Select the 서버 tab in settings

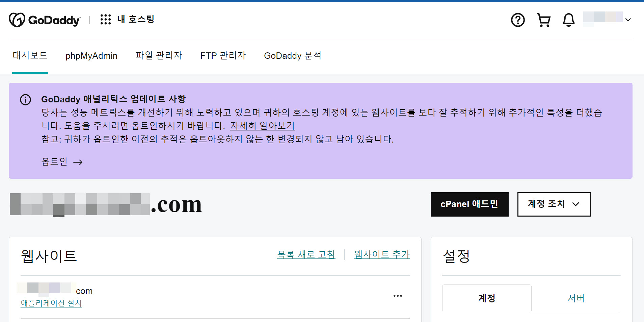[x=575, y=298]
